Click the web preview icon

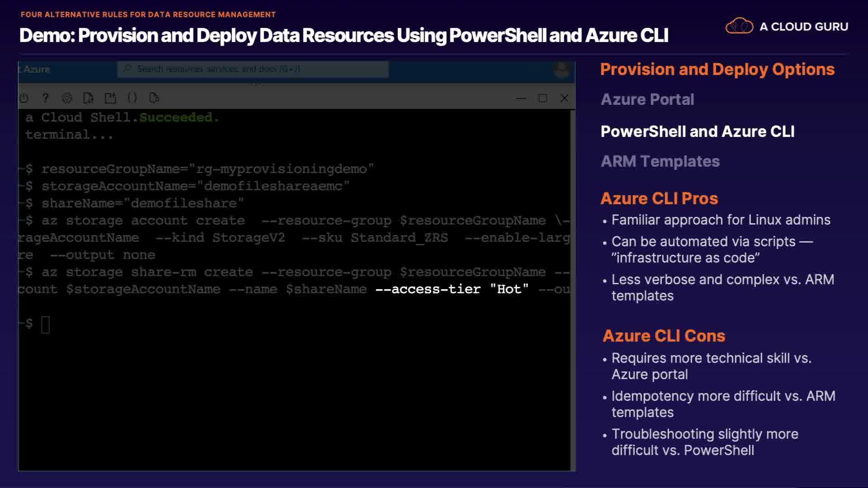click(x=154, y=98)
